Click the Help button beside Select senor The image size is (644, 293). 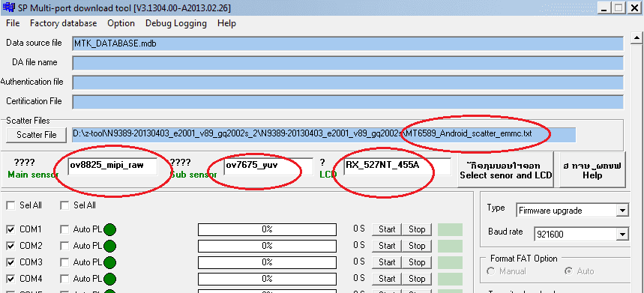(x=592, y=170)
